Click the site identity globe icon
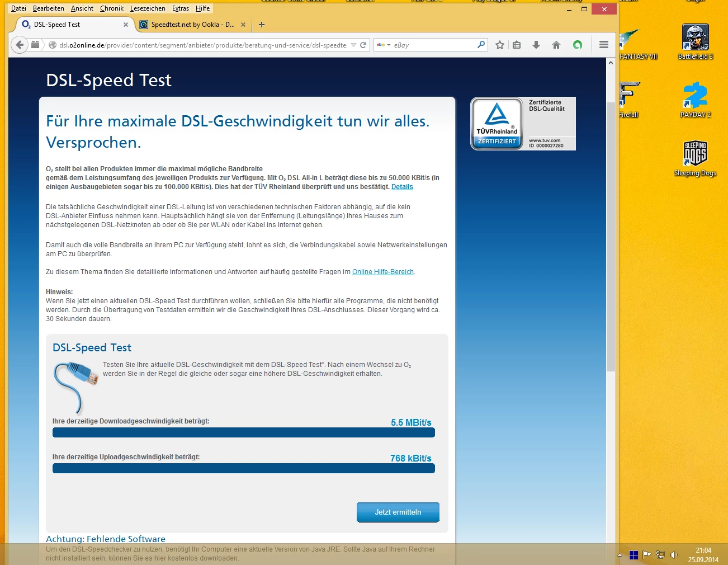 click(53, 45)
